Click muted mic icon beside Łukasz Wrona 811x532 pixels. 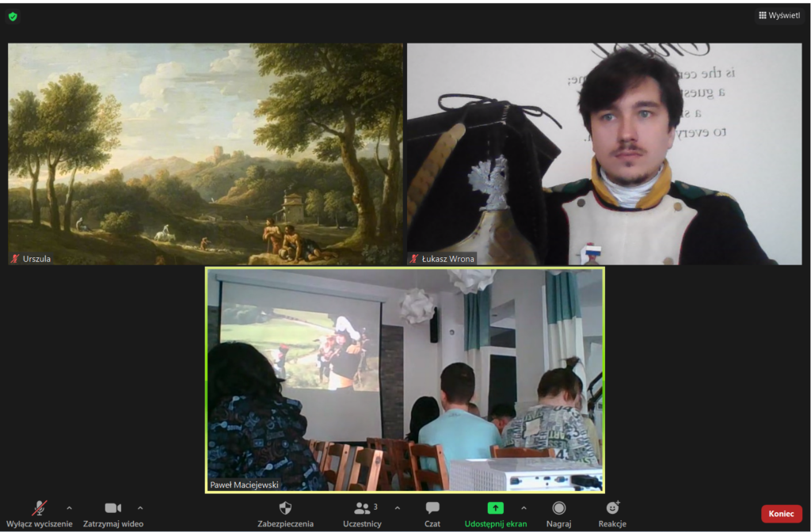(x=414, y=259)
